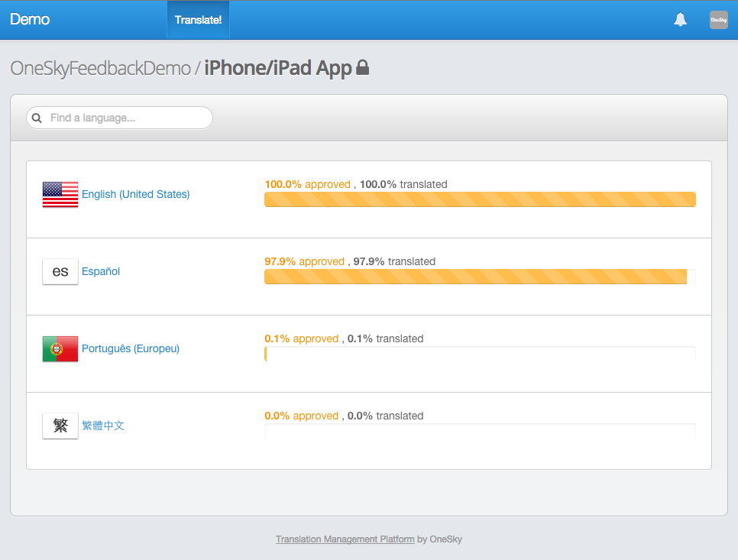This screenshot has height=560, width=738.
Task: Open the Español language link
Action: [101, 271]
